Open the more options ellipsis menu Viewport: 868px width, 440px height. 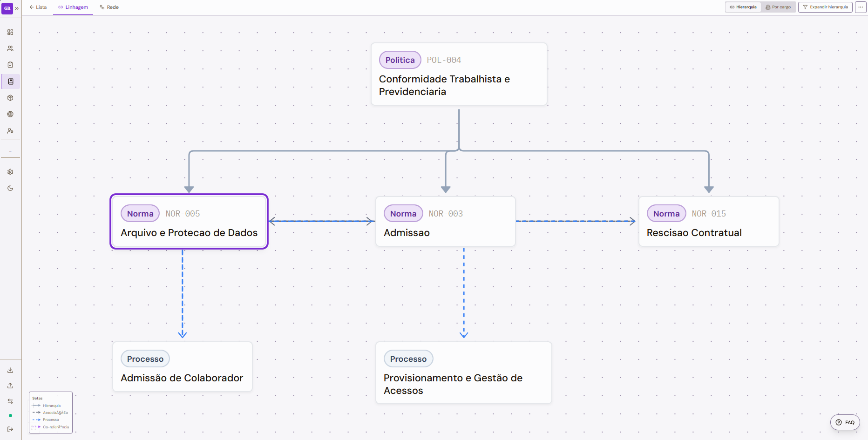coord(861,7)
